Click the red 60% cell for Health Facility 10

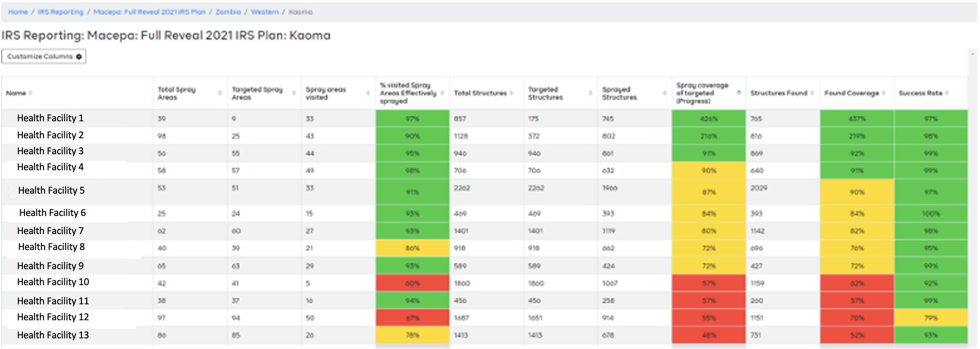click(412, 284)
